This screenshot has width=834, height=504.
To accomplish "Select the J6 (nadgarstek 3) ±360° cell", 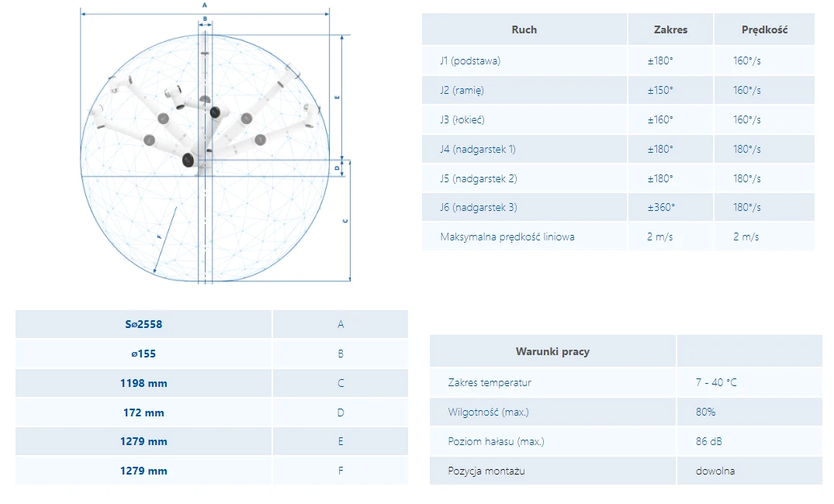I will pos(670,207).
